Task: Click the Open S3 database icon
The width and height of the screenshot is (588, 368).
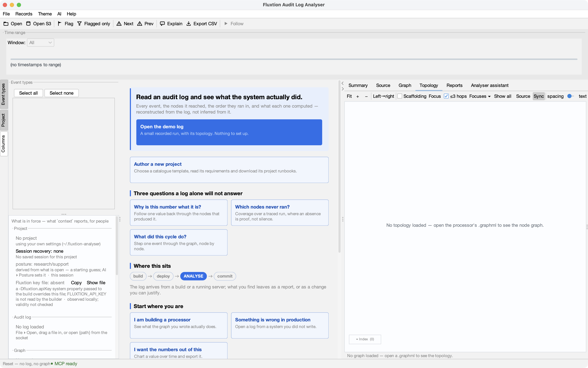Action: click(28, 24)
